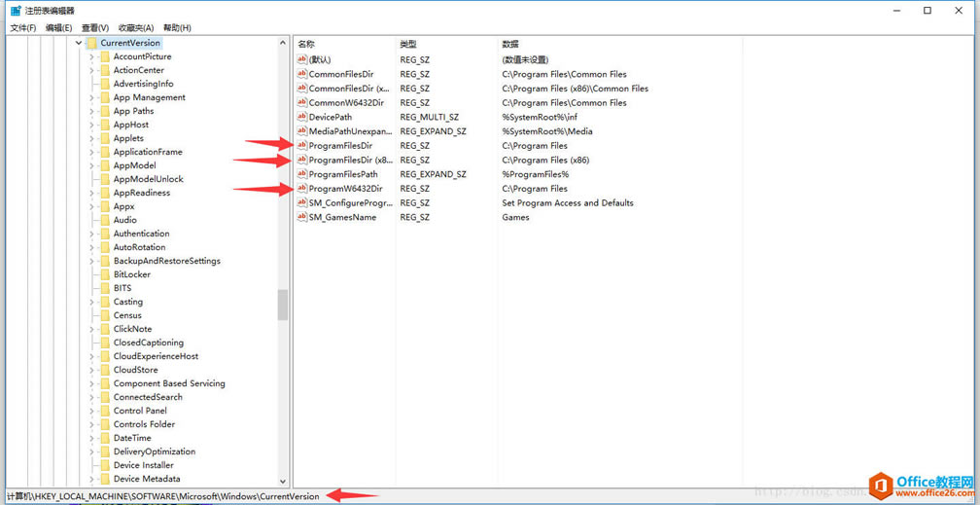Click the AppReadiness folder icon
The image size is (980, 505).
pyautogui.click(x=104, y=193)
